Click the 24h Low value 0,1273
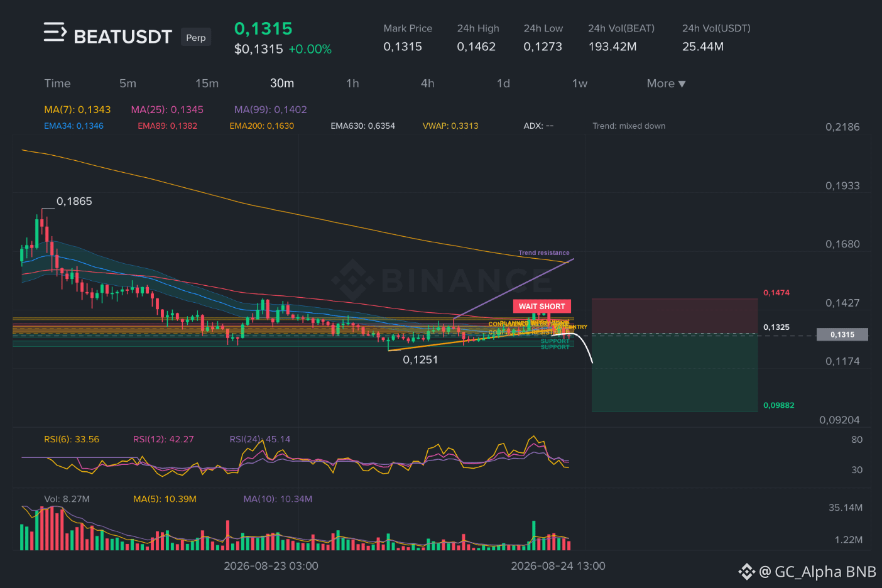The image size is (882, 588). (543, 46)
